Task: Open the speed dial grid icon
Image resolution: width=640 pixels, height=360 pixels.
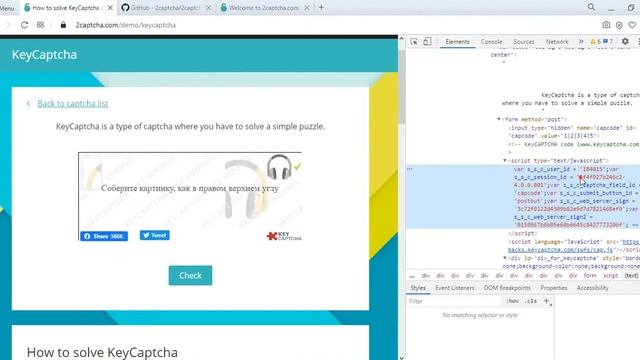Action: point(40,25)
